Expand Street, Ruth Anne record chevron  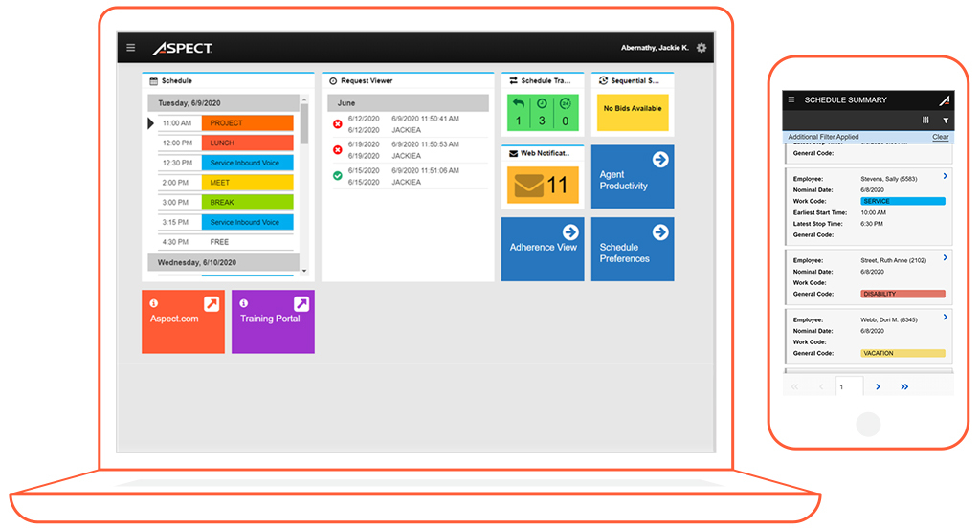click(946, 257)
